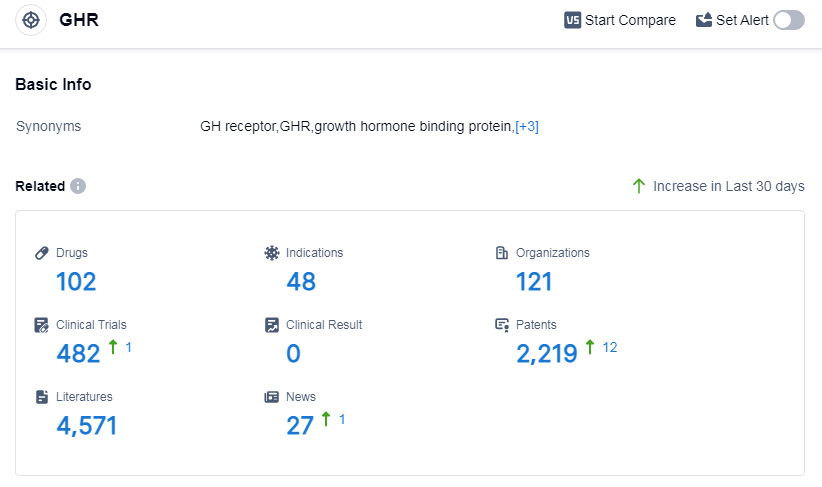Open the 2,219 Patents count link
Screen dimensions: 822x487
pyautogui.click(x=547, y=354)
